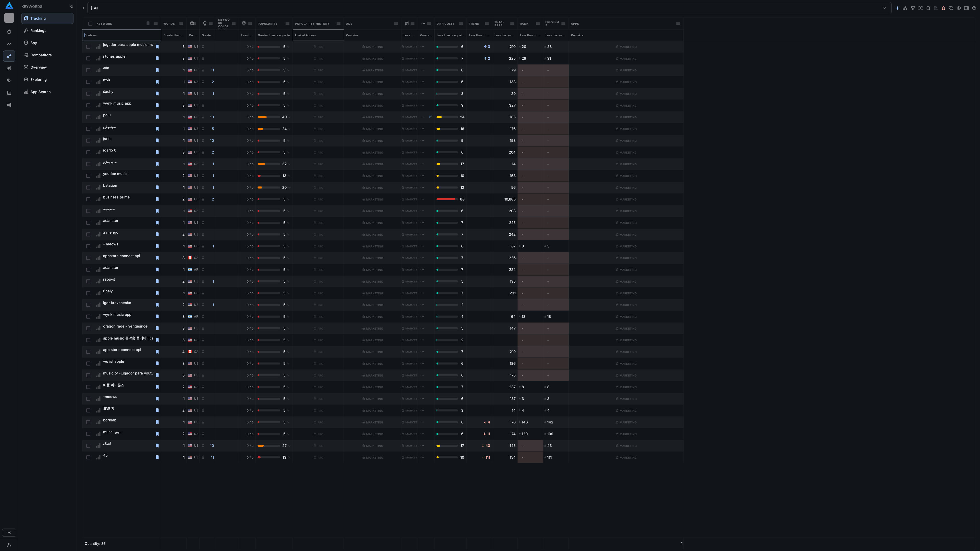Open the filter funnel tool
The height and width of the screenshot is (551, 980).
[913, 8]
